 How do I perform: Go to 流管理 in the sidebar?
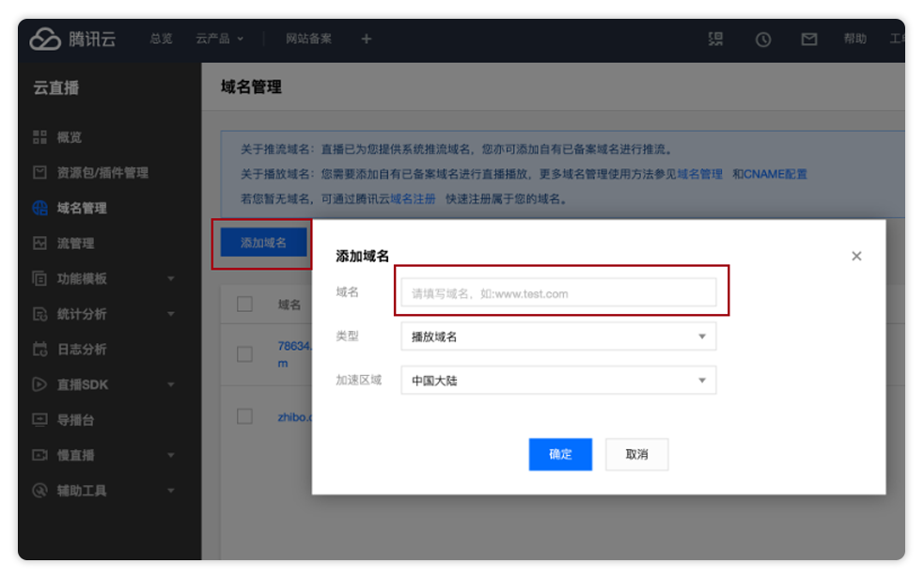pyautogui.click(x=75, y=243)
